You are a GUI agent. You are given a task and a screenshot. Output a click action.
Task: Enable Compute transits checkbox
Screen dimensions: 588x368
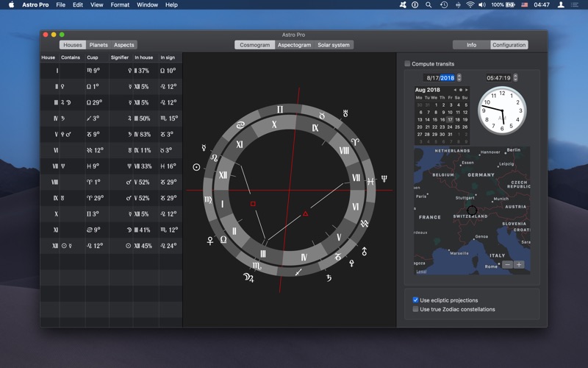point(408,64)
